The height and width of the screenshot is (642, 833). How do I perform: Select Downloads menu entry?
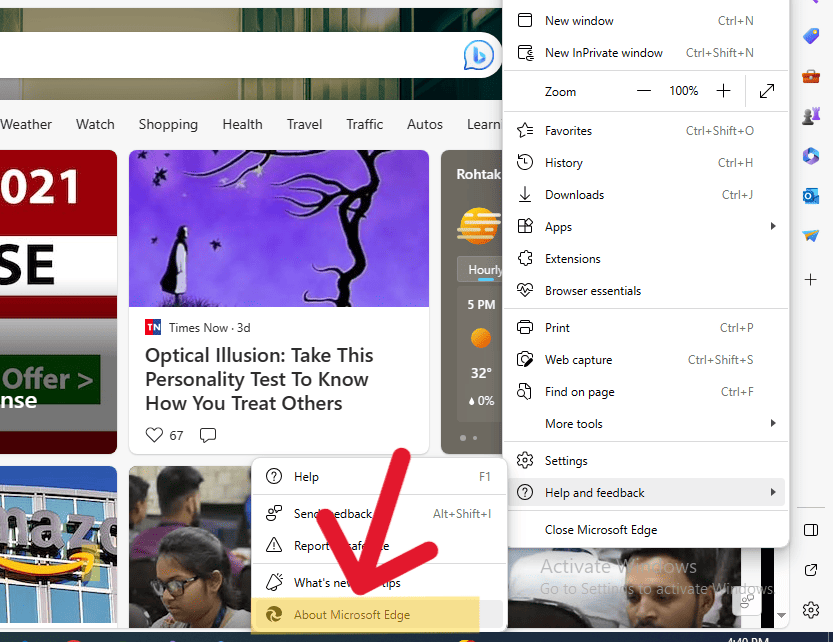644,195
